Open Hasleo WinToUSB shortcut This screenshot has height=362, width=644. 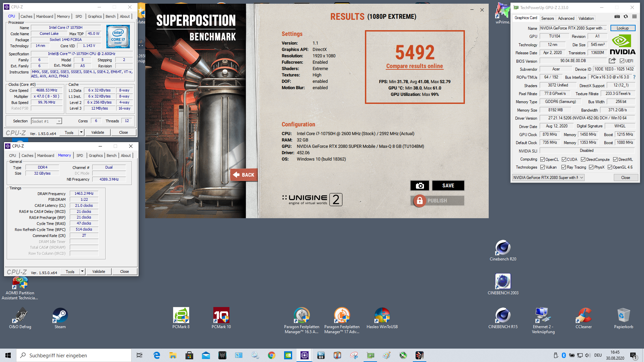382,318
